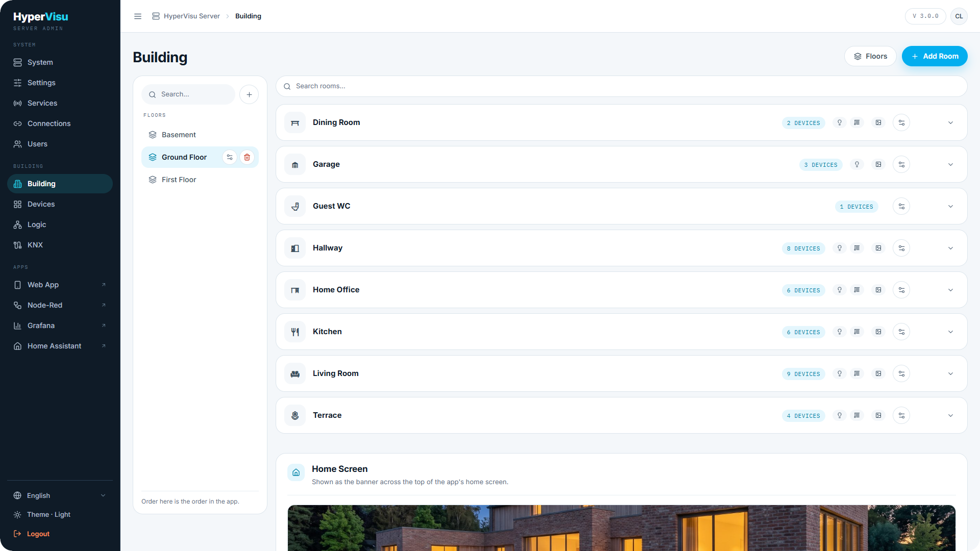The image size is (980, 551).
Task: Click the Garage light bulb icon
Action: (857, 164)
